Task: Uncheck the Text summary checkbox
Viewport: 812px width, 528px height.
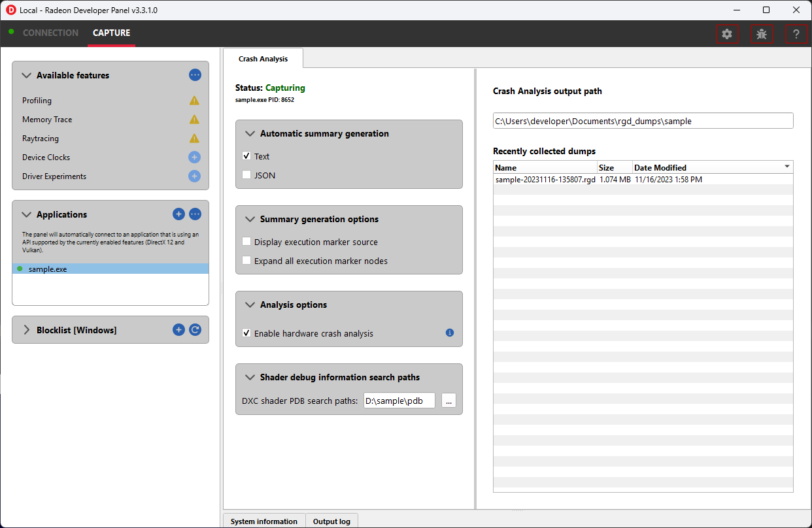Action: [x=246, y=156]
